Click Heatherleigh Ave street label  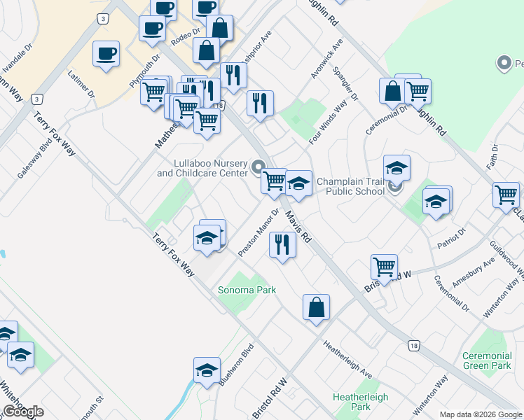click(347, 360)
